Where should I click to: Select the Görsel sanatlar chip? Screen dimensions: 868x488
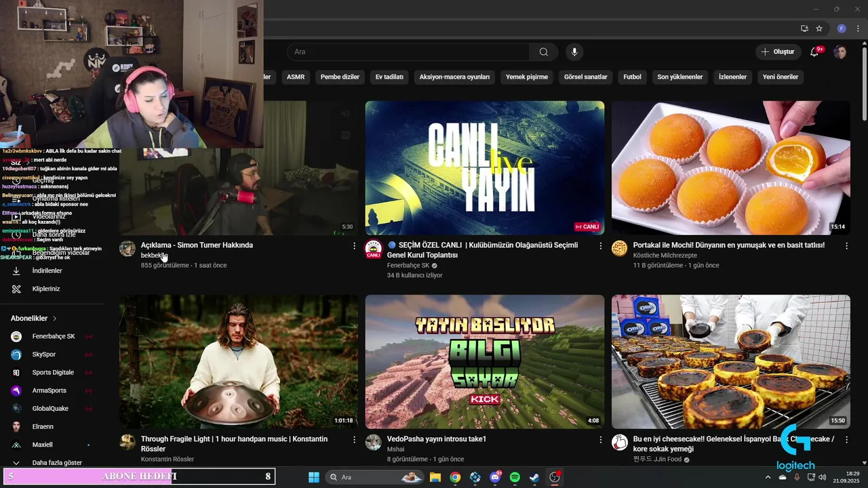pyautogui.click(x=586, y=77)
